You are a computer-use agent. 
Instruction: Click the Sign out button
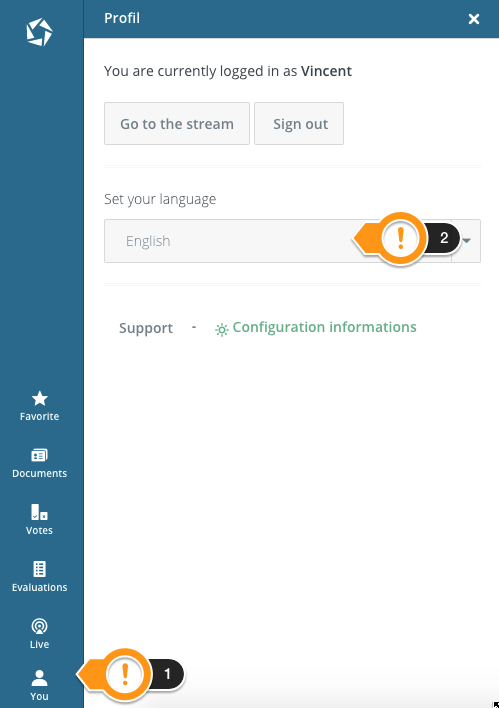coord(299,124)
